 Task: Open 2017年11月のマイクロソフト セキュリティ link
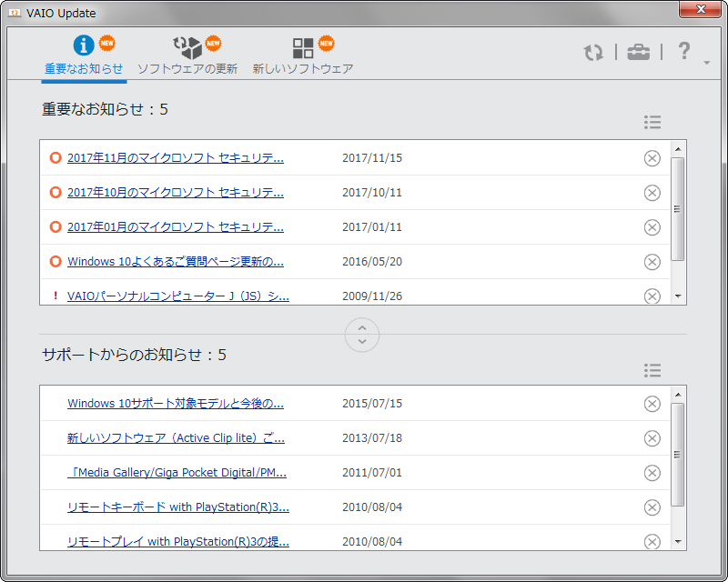[176, 158]
